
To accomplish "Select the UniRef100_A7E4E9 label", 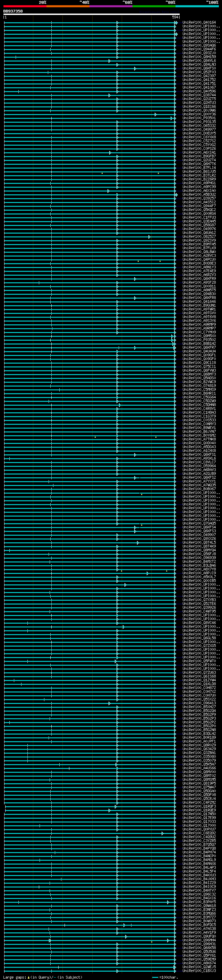I will click(199, 271).
